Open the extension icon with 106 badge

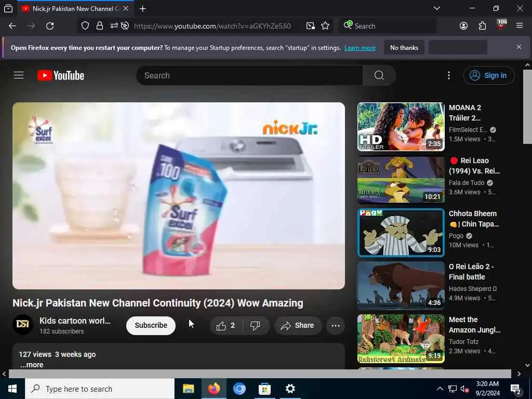(x=501, y=25)
